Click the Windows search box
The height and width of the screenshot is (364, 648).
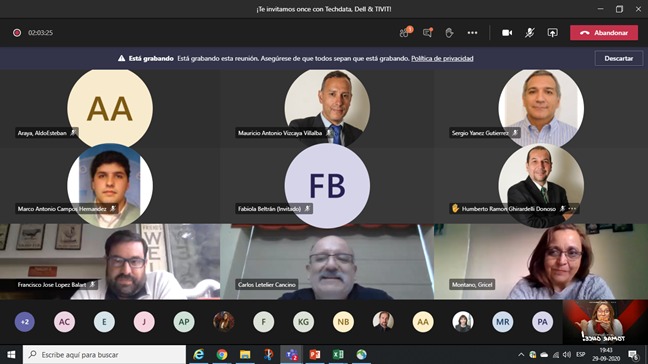[x=105, y=354]
